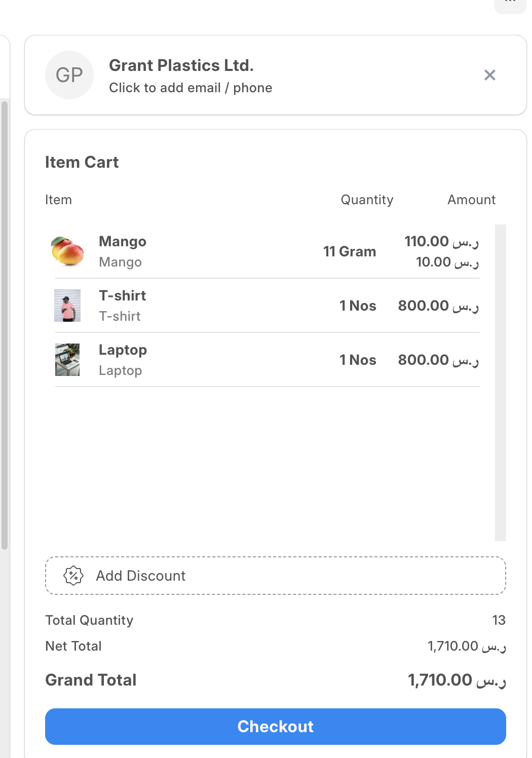Select the Grant Plastics Ltd. customer name
The height and width of the screenshot is (758, 532).
pos(181,65)
